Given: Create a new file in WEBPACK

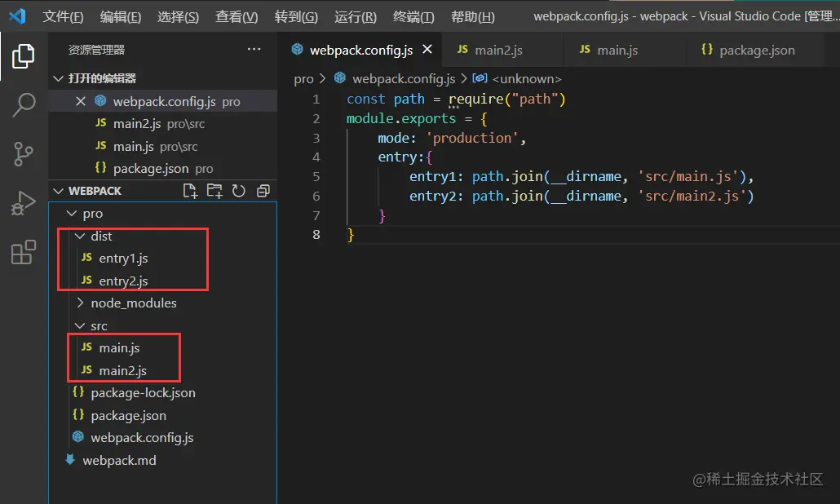Looking at the screenshot, I should (x=190, y=191).
